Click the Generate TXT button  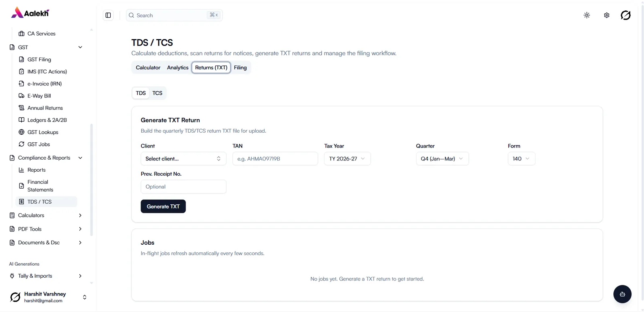click(163, 206)
